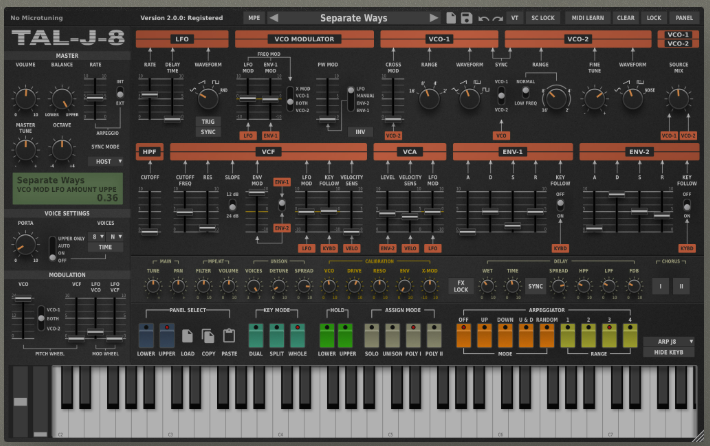The width and height of the screenshot is (710, 446).
Task: Paste the panel with clipboard icon
Action: (x=229, y=336)
